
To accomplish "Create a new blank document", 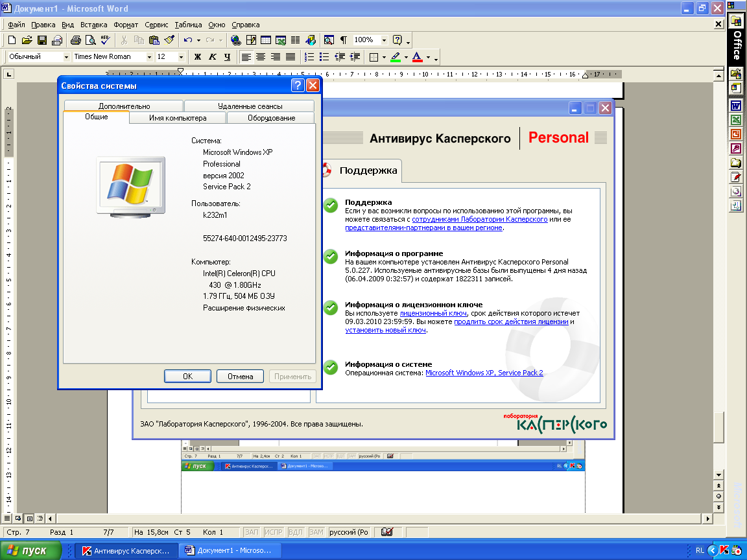I will (12, 40).
